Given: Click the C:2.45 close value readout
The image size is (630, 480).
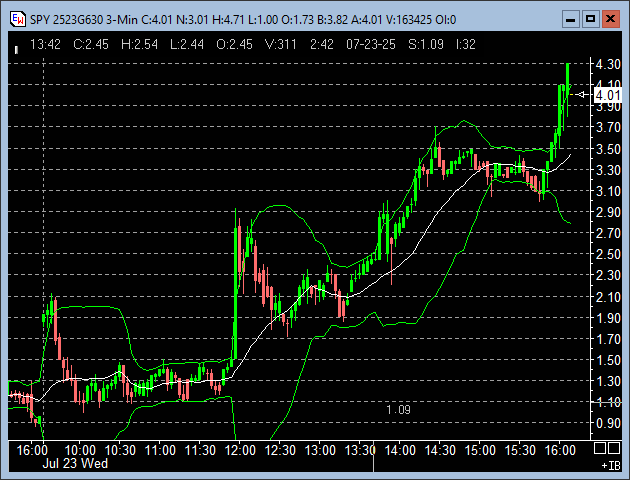Looking at the screenshot, I should (x=91, y=44).
